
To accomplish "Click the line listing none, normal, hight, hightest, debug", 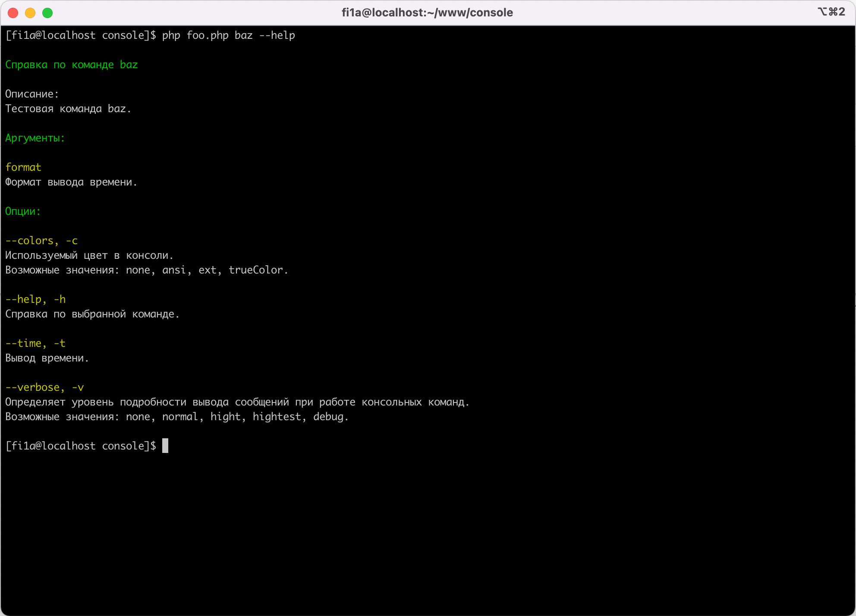I will pyautogui.click(x=177, y=417).
